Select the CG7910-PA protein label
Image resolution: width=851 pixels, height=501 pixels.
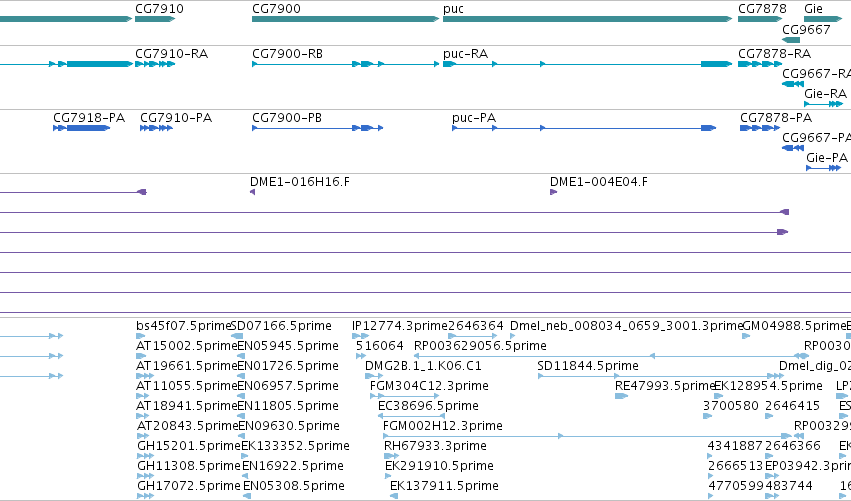point(176,118)
